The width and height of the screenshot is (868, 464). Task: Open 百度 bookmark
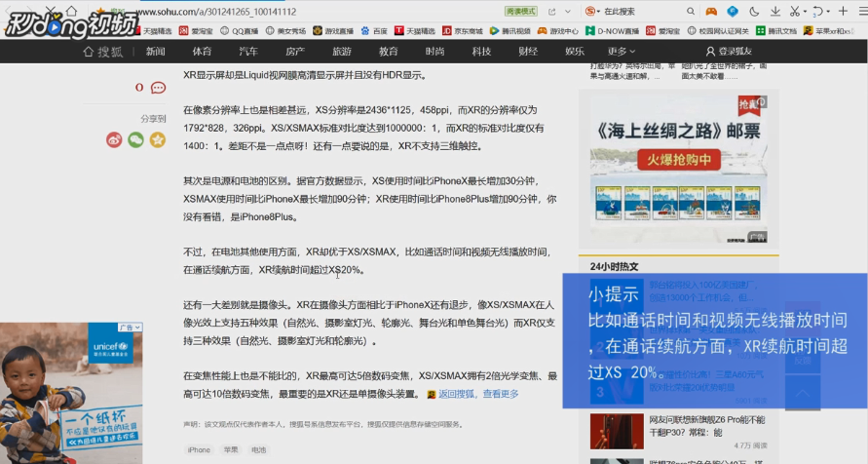pos(374,31)
